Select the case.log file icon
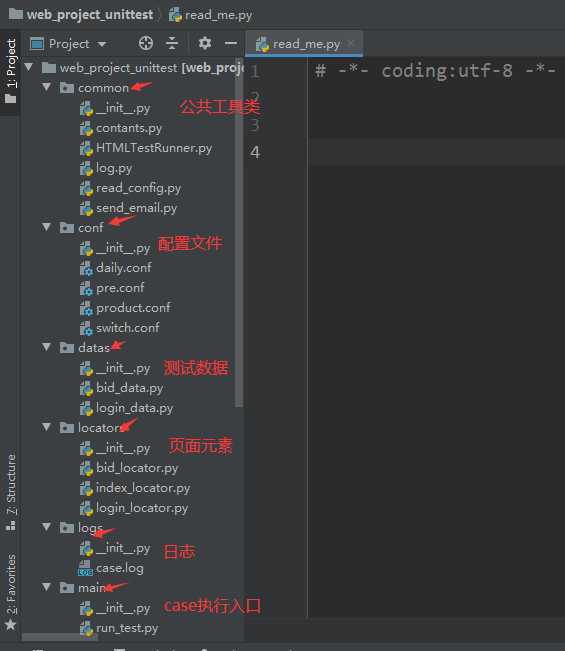The image size is (565, 651). click(x=86, y=568)
